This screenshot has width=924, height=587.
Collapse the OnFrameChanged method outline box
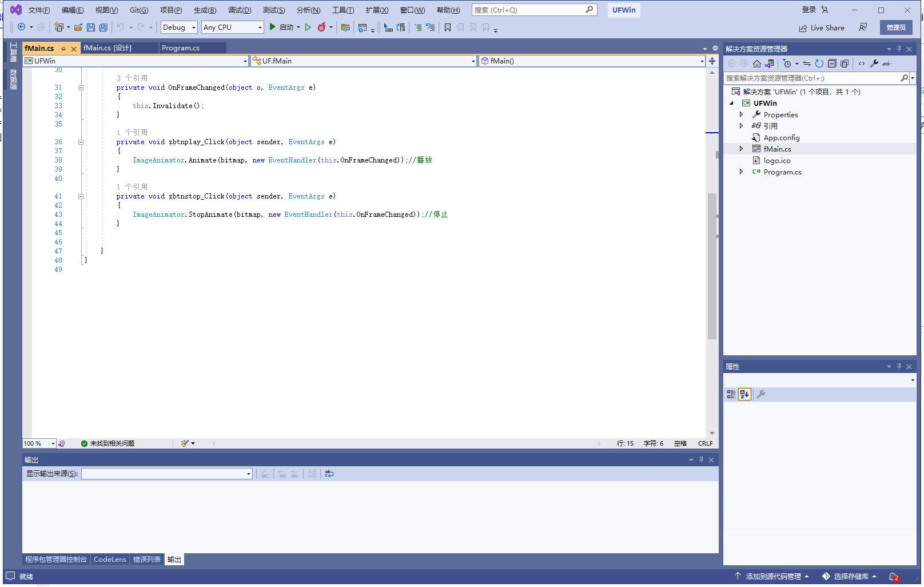(81, 88)
